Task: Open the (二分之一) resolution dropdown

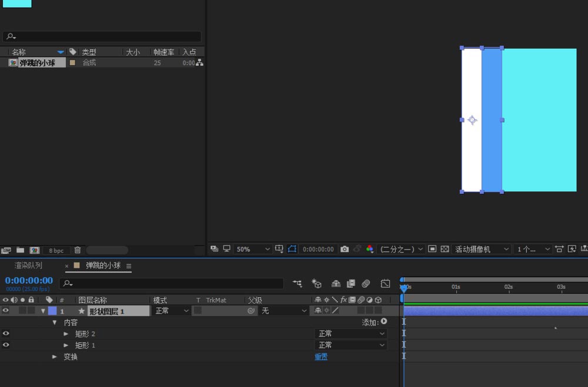Action: [x=401, y=249]
